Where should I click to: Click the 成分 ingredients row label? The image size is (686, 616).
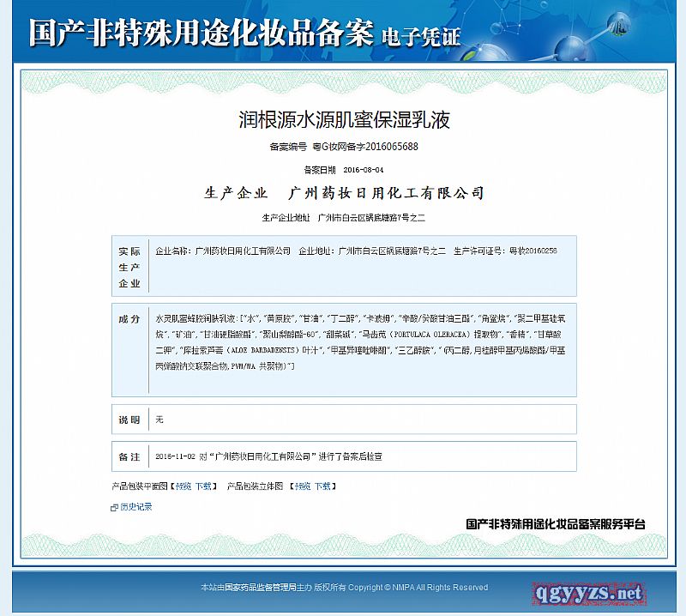129,319
